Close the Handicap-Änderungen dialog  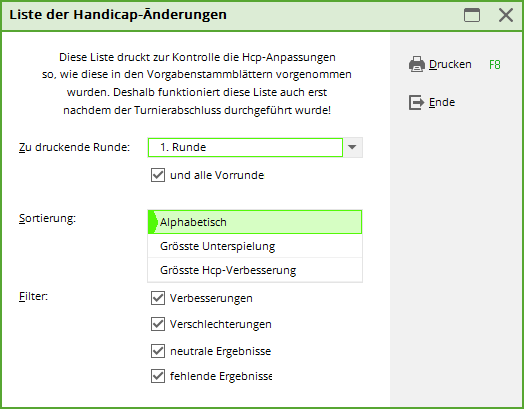pyautogui.click(x=506, y=15)
